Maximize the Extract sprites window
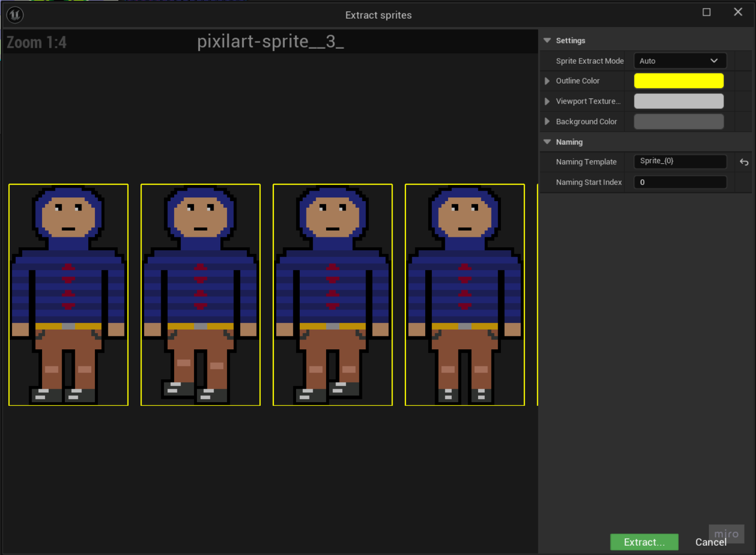 (706, 12)
